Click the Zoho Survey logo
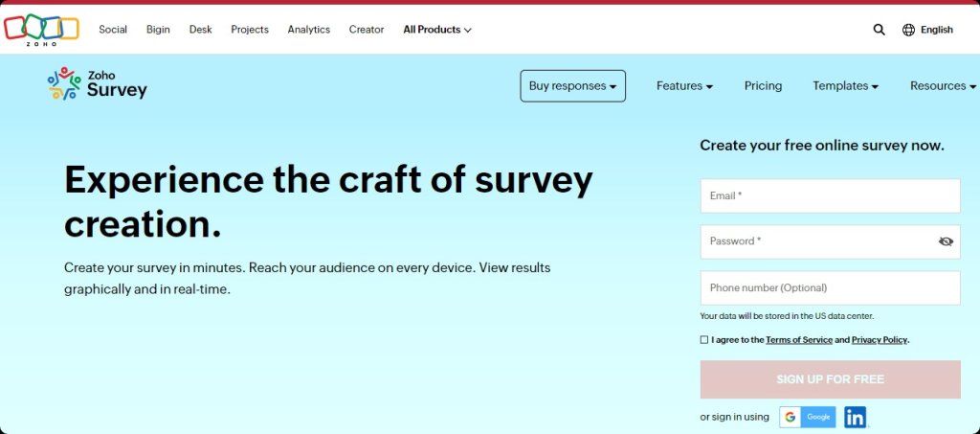Image resolution: width=980 pixels, height=434 pixels. [x=98, y=84]
